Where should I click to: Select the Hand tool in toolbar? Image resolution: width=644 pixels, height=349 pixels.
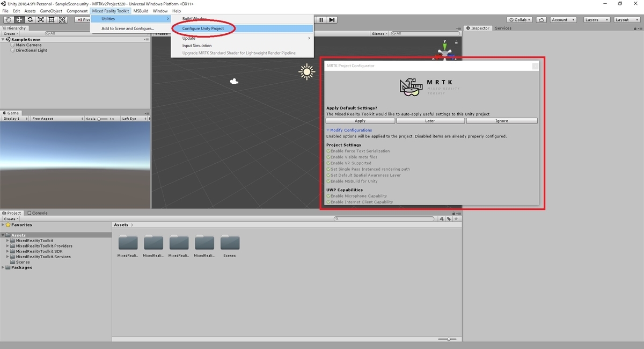coord(8,20)
